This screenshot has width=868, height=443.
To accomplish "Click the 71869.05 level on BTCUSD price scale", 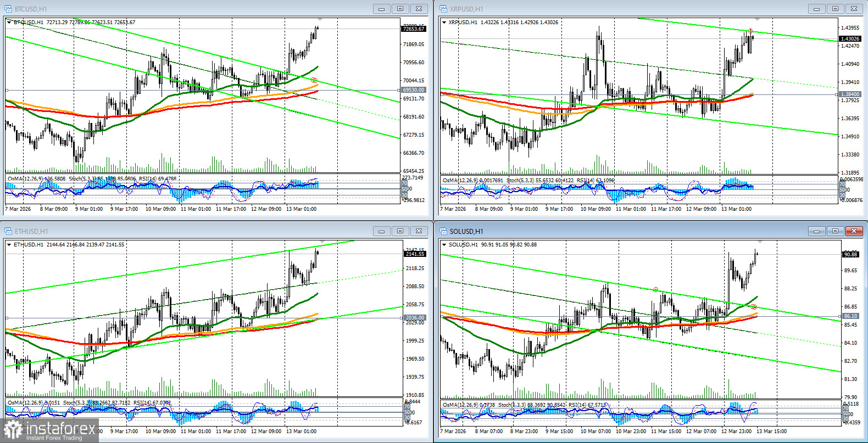I will click(414, 44).
